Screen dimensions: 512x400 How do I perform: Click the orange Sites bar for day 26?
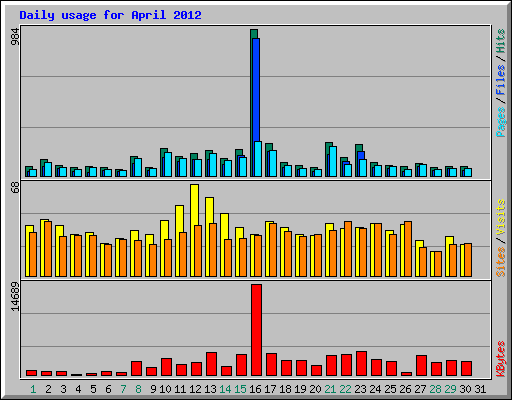(x=408, y=249)
